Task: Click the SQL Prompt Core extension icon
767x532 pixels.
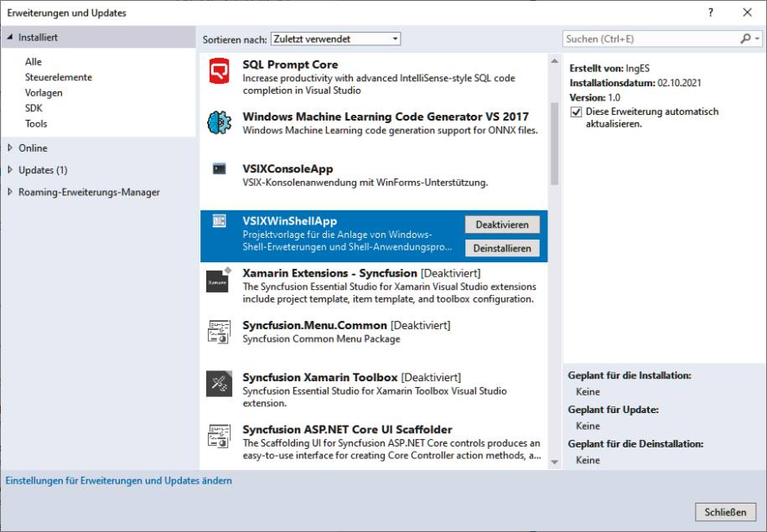Action: tap(219, 71)
